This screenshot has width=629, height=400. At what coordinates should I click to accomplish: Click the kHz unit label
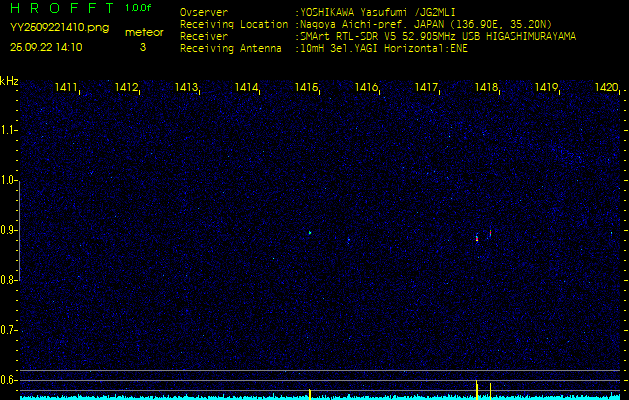(x=9, y=80)
